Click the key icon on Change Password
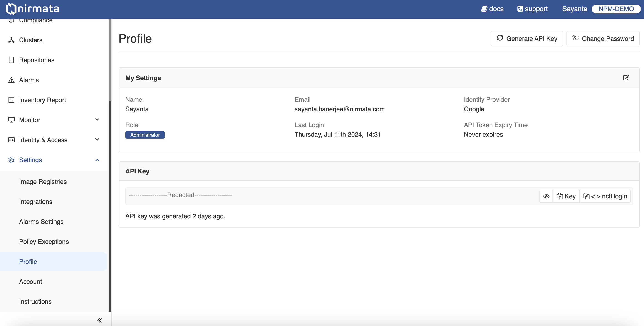 575,38
